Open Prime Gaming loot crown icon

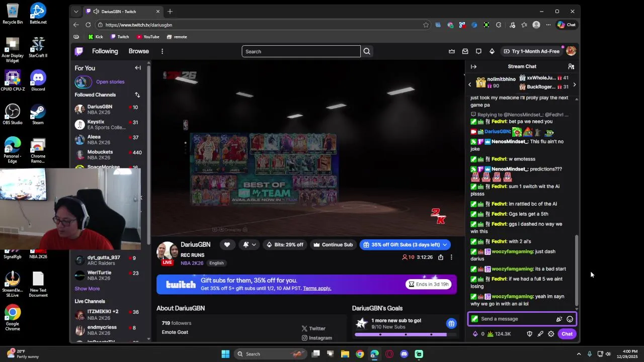click(x=452, y=51)
